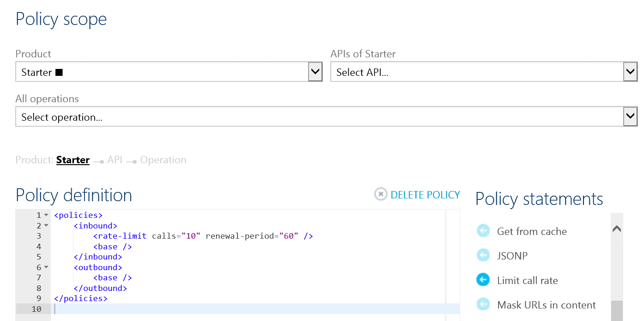Viewport: 644px width, 321px height.
Task: Collapse the inbound element fold arrow on line 2
Action: 46,226
